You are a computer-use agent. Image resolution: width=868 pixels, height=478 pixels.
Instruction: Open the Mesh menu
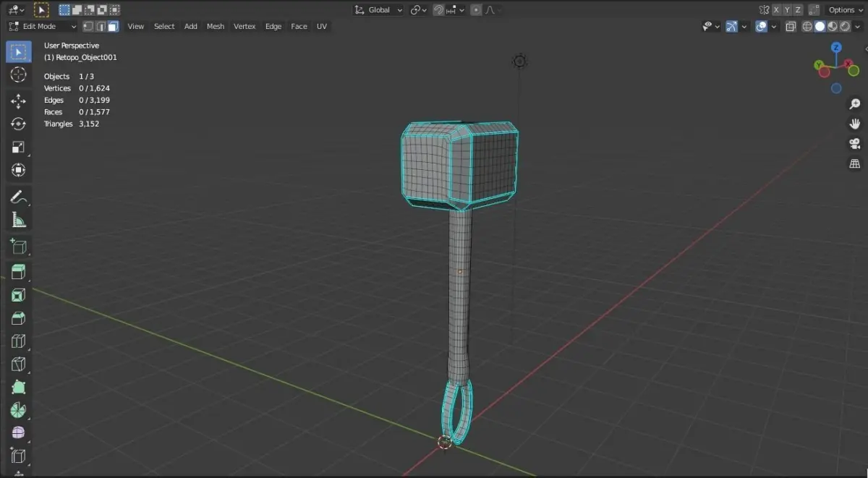pyautogui.click(x=216, y=26)
